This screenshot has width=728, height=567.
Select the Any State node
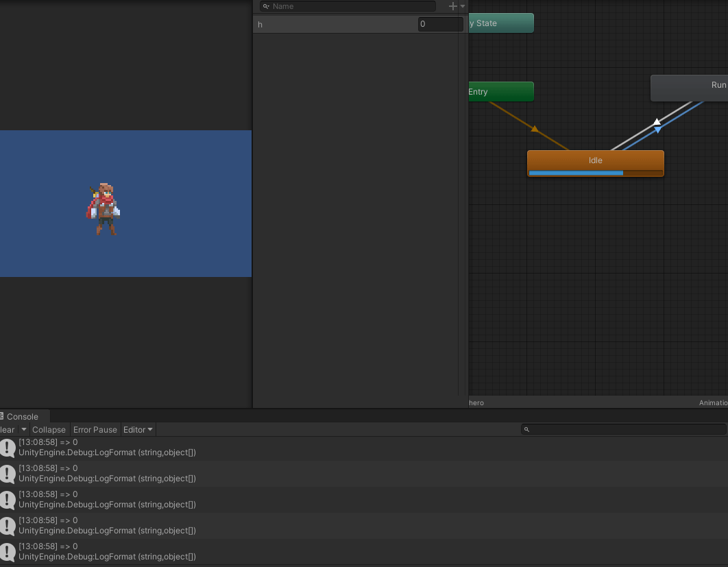click(501, 23)
